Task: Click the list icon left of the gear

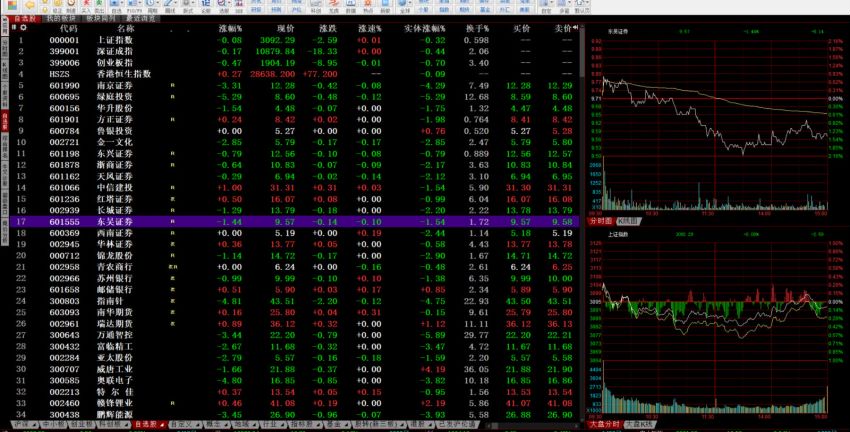Action: (14, 28)
